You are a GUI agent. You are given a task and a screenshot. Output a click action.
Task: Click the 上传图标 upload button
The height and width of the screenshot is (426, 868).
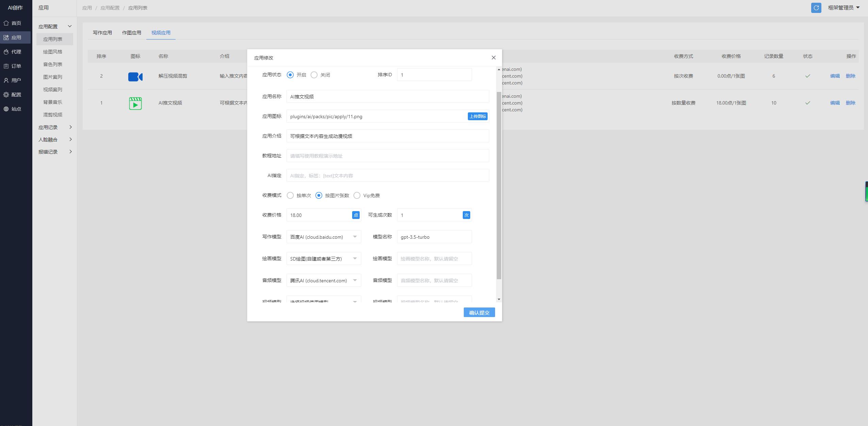(477, 116)
